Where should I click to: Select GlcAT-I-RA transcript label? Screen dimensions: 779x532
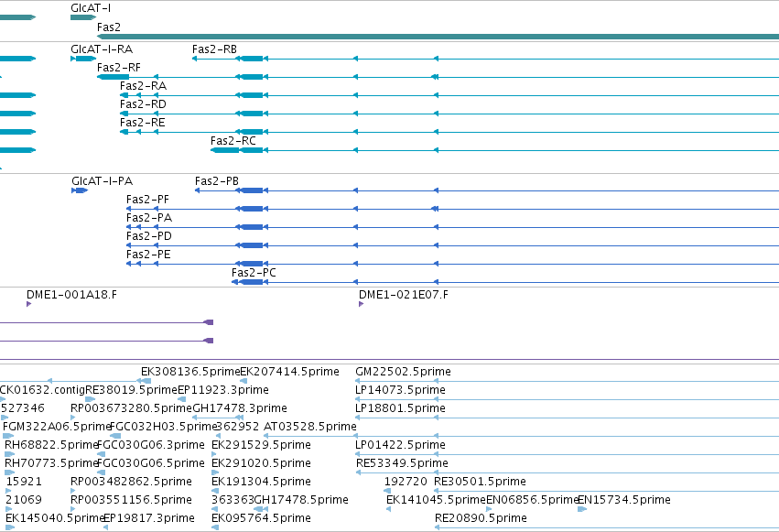tap(102, 49)
